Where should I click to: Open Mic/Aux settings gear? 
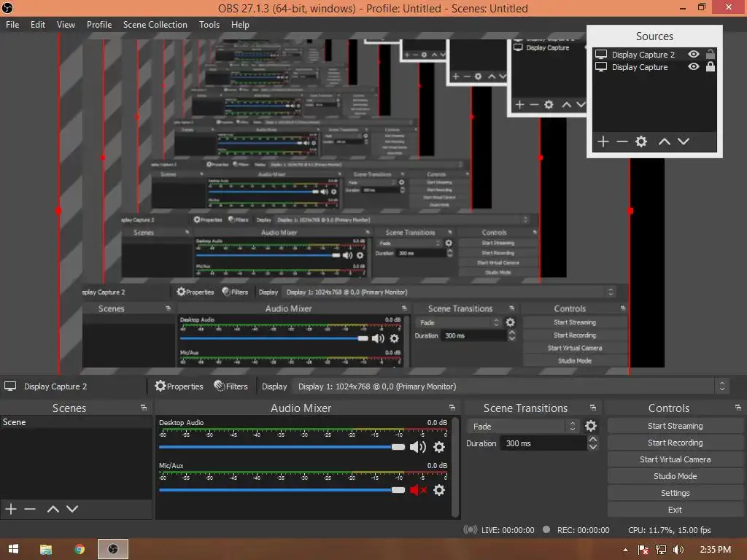[x=438, y=490]
